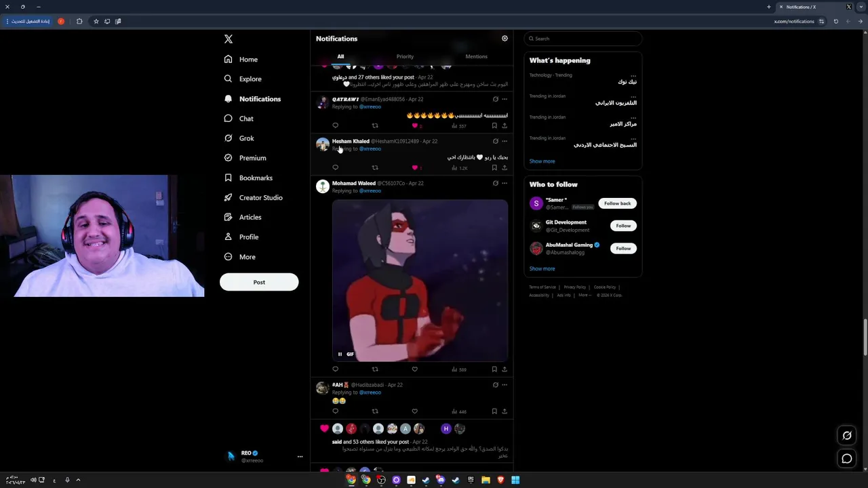Open the Privacy Policy footer link
The image size is (868, 488).
tap(574, 287)
